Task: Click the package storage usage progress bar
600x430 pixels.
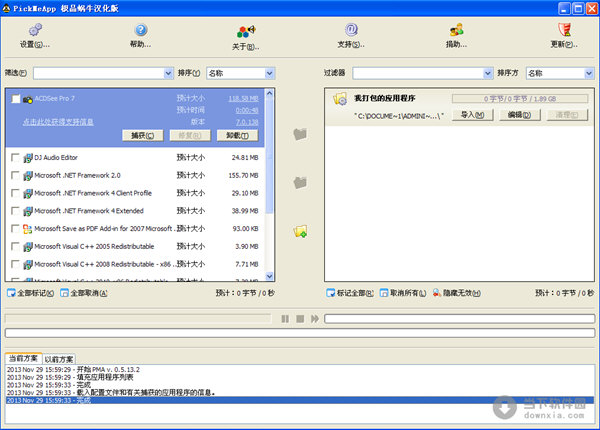Action: (520, 99)
